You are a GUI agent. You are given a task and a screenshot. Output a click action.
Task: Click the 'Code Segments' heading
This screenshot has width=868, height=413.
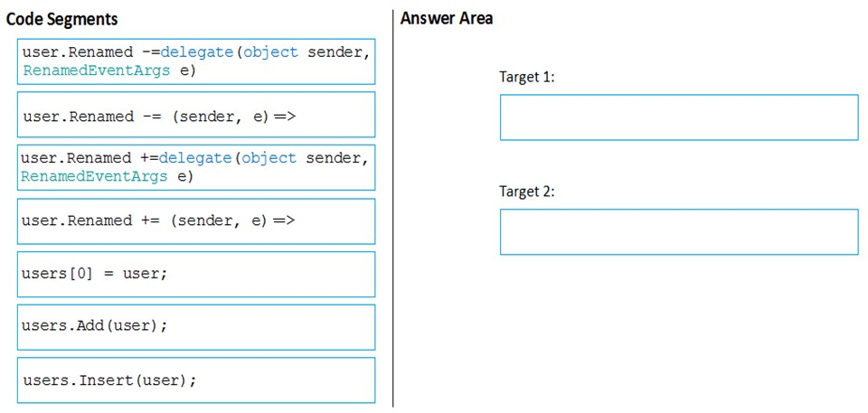pos(61,19)
